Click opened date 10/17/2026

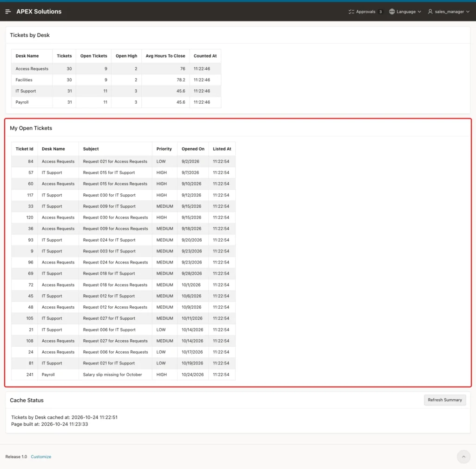(192, 352)
